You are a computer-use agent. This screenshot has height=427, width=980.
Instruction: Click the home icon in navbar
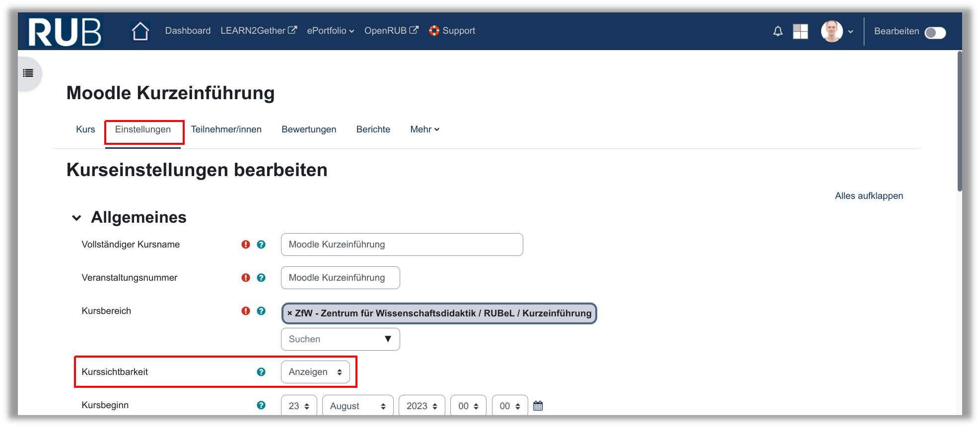tap(140, 31)
